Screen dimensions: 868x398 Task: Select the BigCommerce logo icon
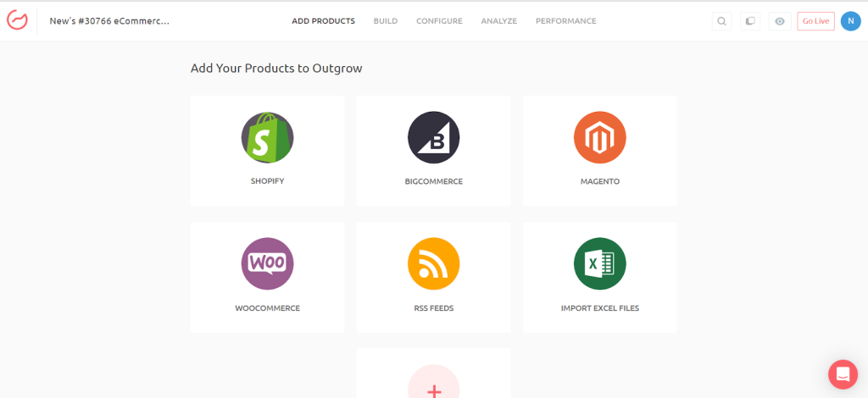433,137
